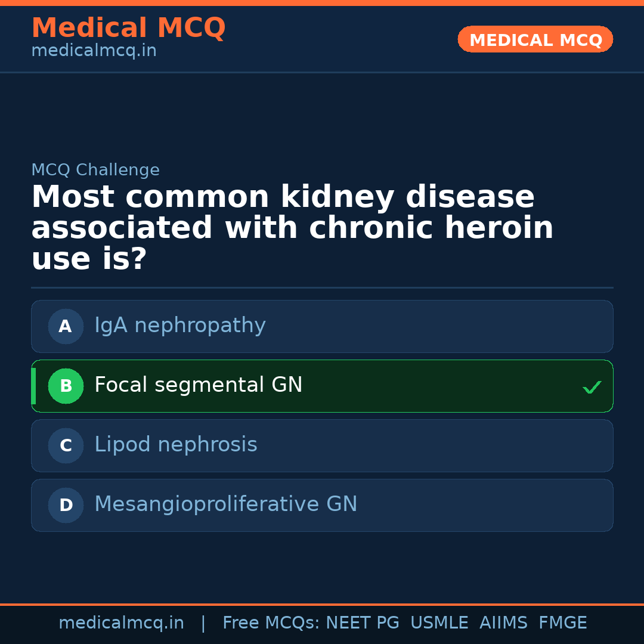Open the medicalmcq.in link under the header

coord(94,51)
